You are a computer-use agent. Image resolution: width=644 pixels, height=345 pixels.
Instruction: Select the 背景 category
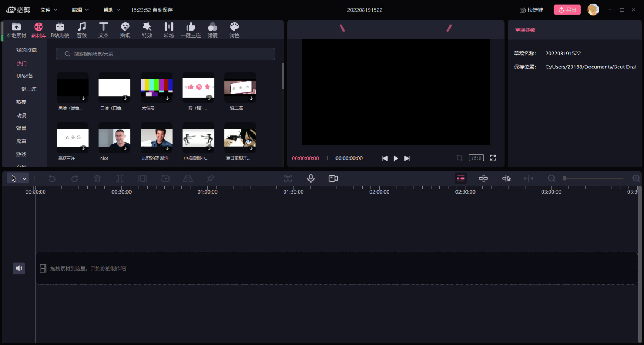point(21,128)
